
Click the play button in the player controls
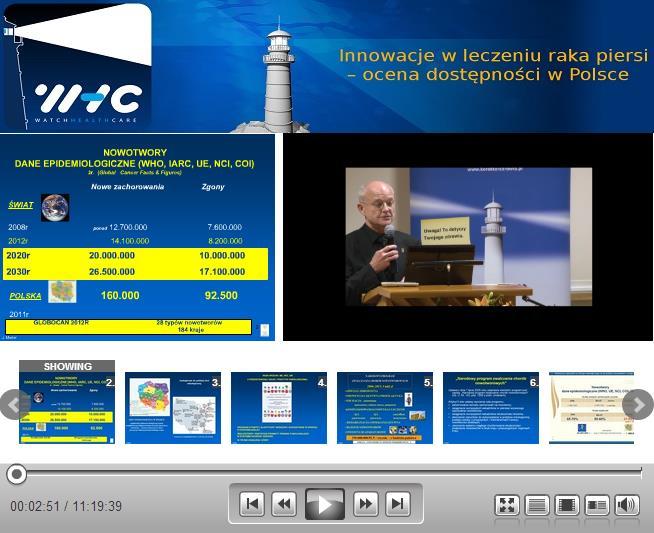tap(324, 504)
